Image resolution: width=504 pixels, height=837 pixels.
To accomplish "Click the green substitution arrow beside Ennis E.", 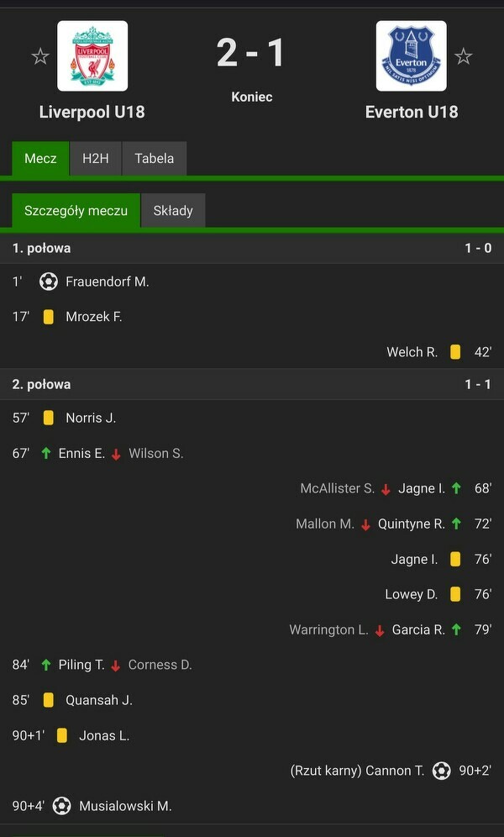I will (46, 454).
